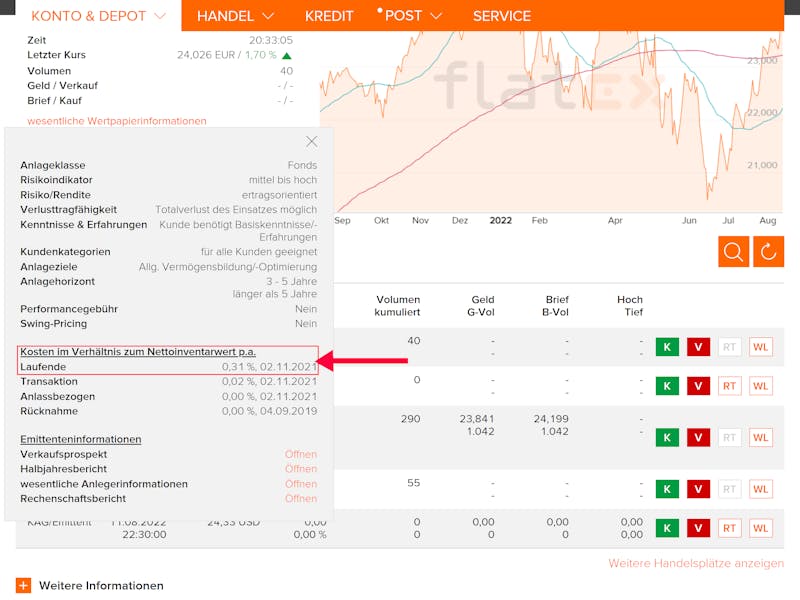Screen dimensions: 800x600
Task: Click Weitere Handelsplätze anzeigen link
Action: 696,563
